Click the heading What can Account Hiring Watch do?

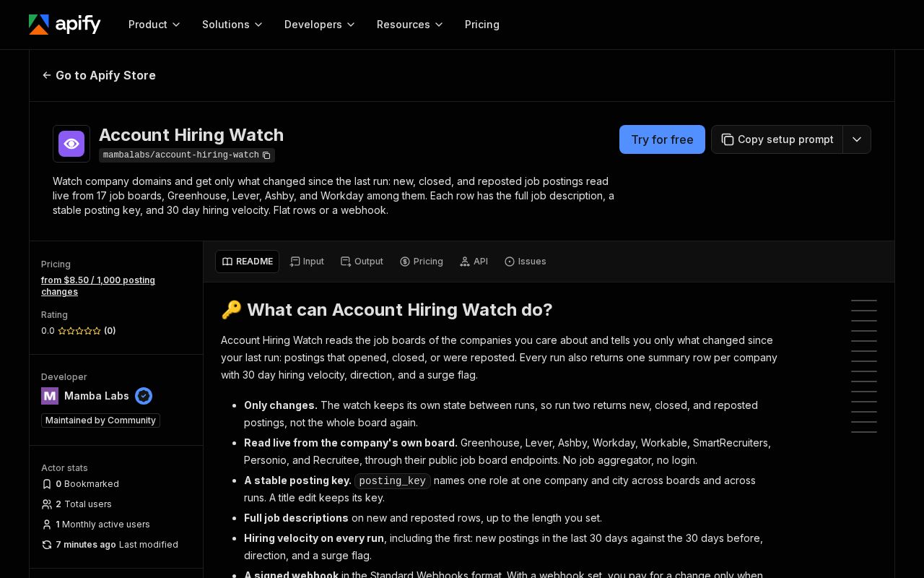pyautogui.click(x=387, y=310)
